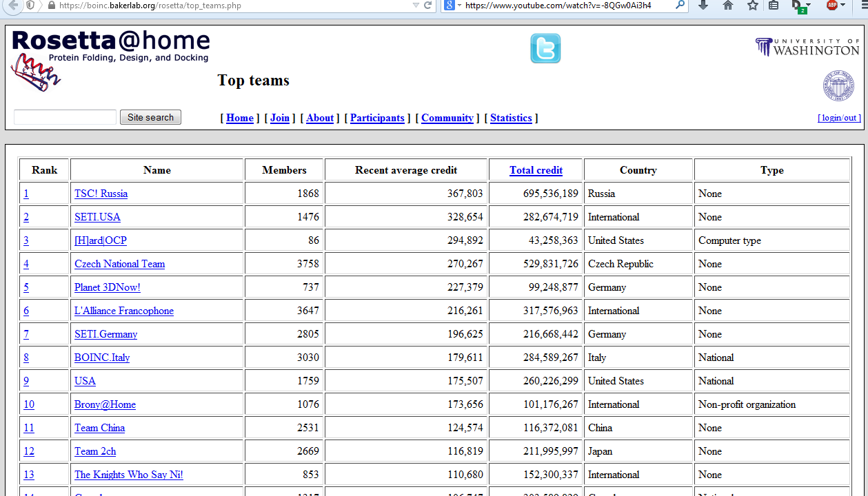Click the University of Washington logo

pyautogui.click(x=807, y=47)
